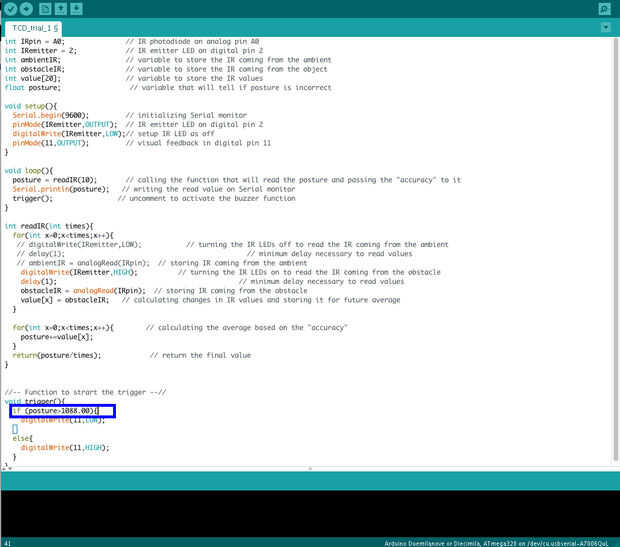Click comment 'Function to strart the trigger'
620x547 pixels.
(85, 392)
